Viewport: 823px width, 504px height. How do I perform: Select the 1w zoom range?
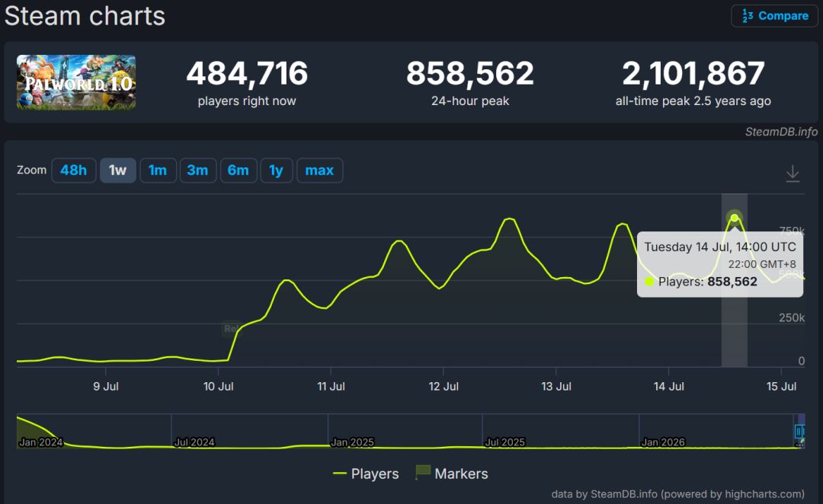pos(117,171)
